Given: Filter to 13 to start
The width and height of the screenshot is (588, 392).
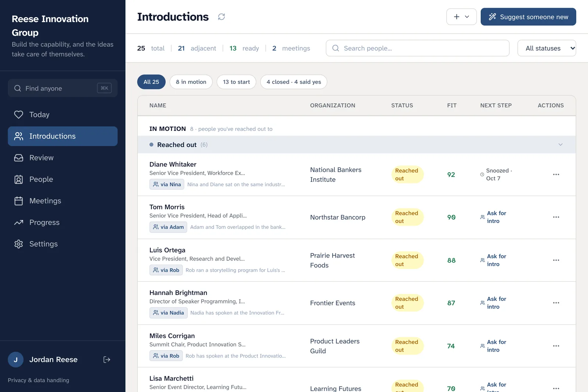Looking at the screenshot, I should [x=236, y=82].
